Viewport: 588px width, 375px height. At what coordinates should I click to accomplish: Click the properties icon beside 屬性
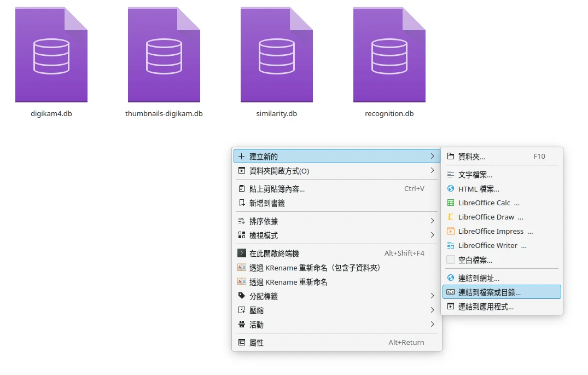(x=242, y=342)
